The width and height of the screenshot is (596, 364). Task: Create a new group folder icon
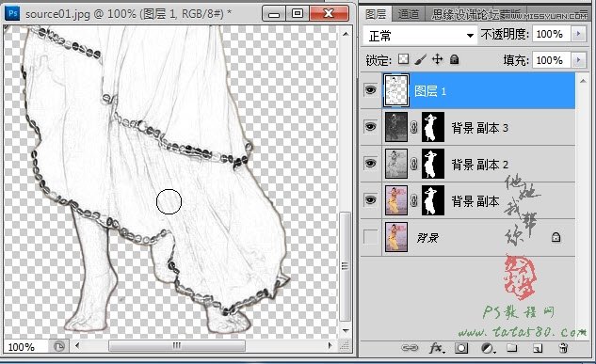point(512,348)
